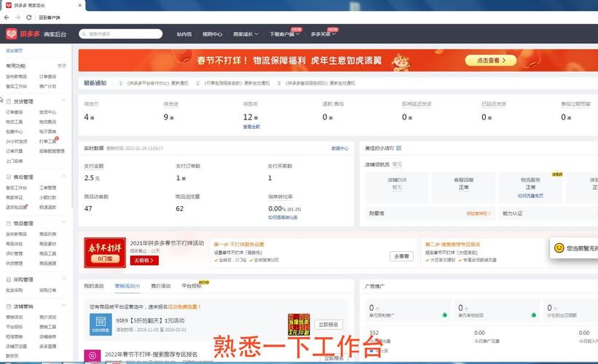Viewport: 598px width, 364px height.
Task: Click the first green thumbs-up icon in 广告推广
Action: tap(445, 314)
